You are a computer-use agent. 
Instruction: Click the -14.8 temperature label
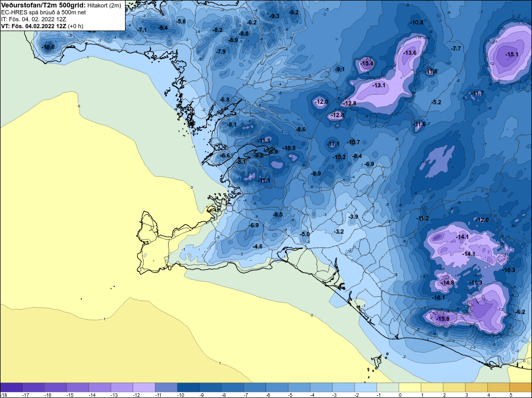(447, 283)
